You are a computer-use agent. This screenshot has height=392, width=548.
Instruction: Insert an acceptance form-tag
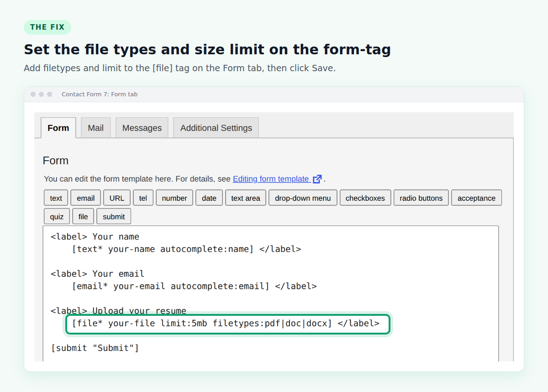[477, 198]
